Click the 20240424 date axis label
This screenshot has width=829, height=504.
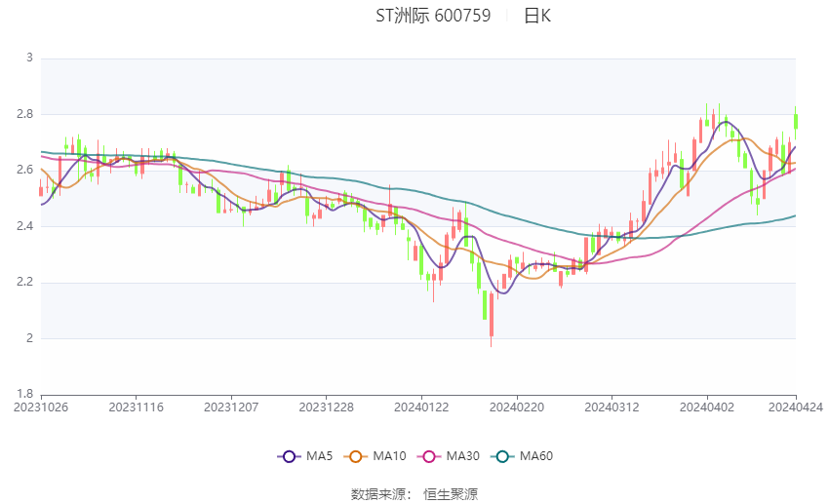796,407
